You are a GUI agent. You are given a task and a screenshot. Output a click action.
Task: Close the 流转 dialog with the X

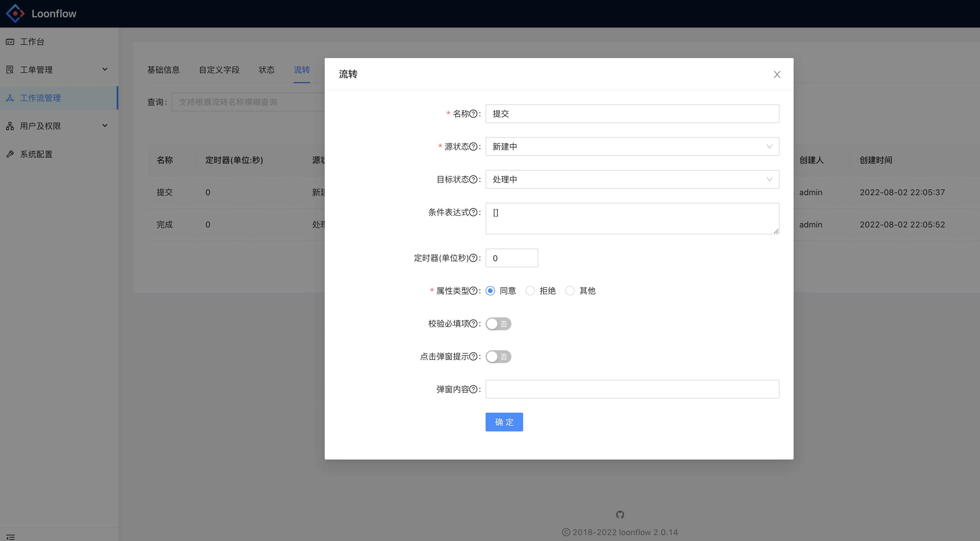coord(777,74)
